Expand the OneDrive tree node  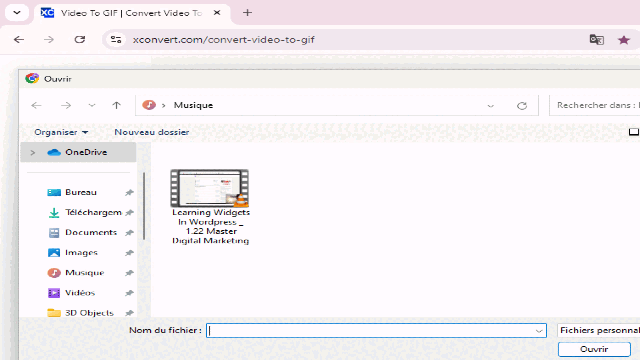[x=33, y=152]
